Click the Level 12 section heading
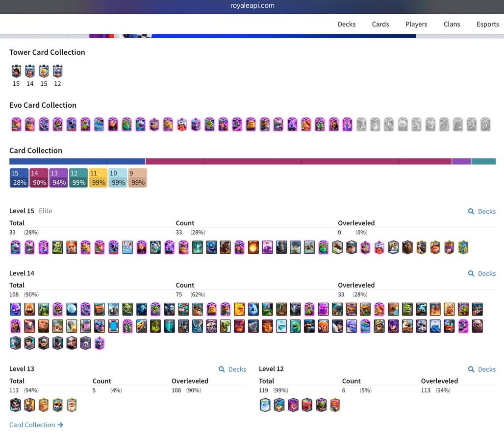Screen dimensions: 504x437 271,369
